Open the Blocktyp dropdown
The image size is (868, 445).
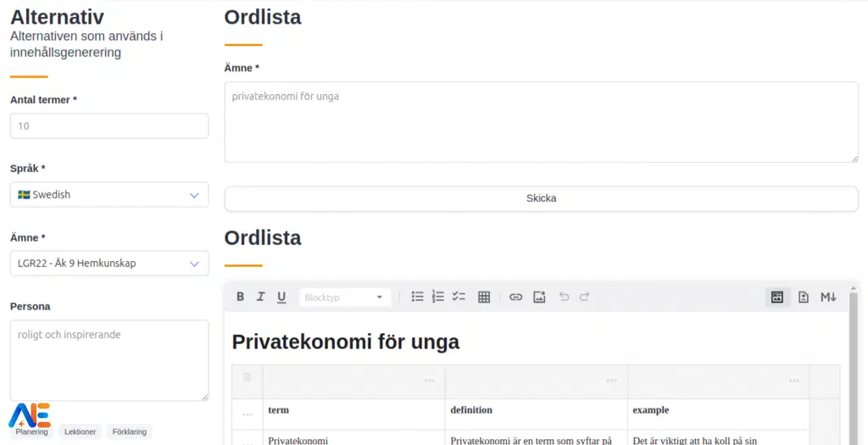point(345,298)
